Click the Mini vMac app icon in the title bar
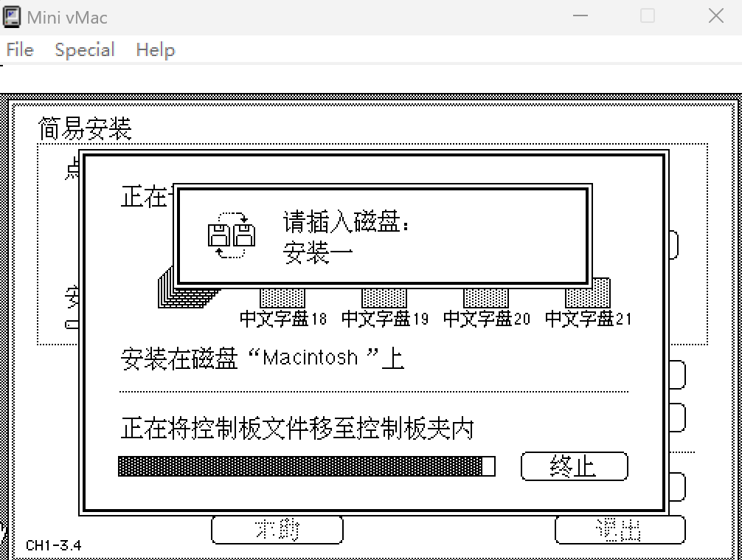 [x=13, y=16]
